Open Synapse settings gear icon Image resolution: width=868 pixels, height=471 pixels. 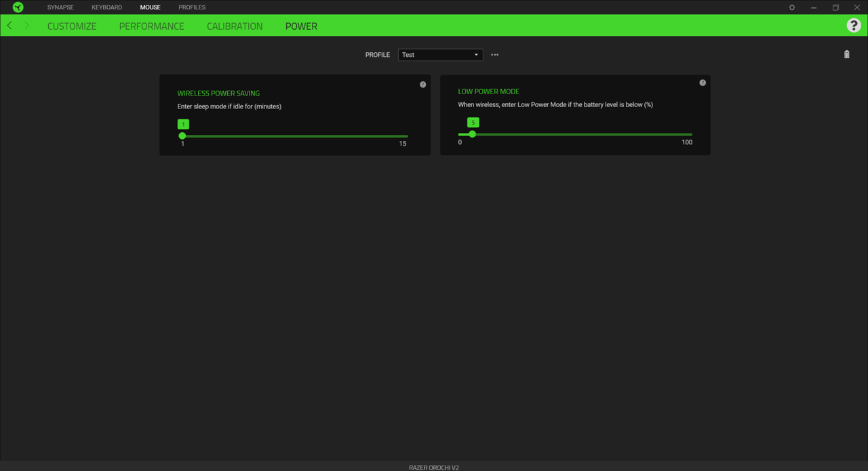click(x=792, y=7)
